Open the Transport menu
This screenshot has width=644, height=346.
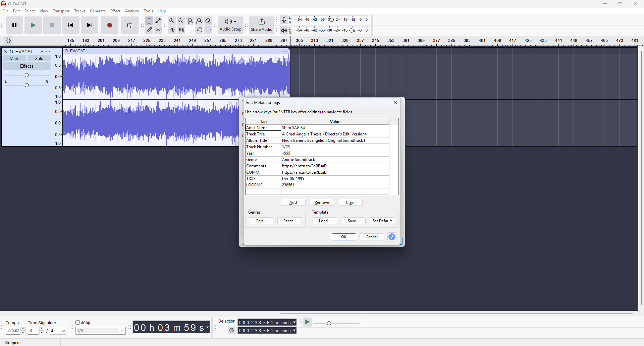pyautogui.click(x=61, y=11)
